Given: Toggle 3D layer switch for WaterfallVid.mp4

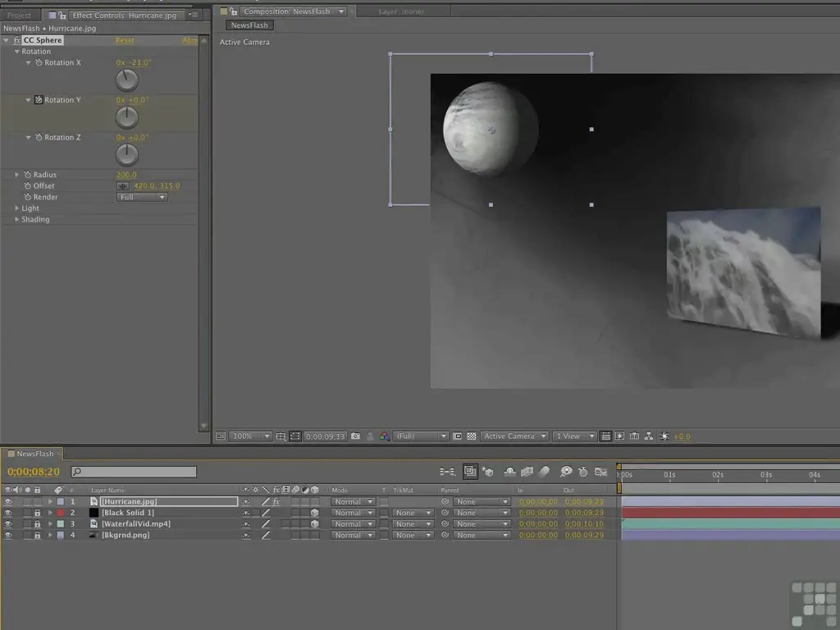Looking at the screenshot, I should coord(314,524).
